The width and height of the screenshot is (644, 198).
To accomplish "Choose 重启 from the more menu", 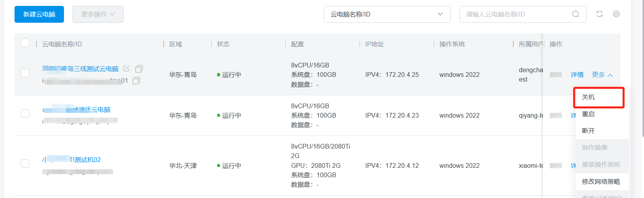I will (588, 114).
